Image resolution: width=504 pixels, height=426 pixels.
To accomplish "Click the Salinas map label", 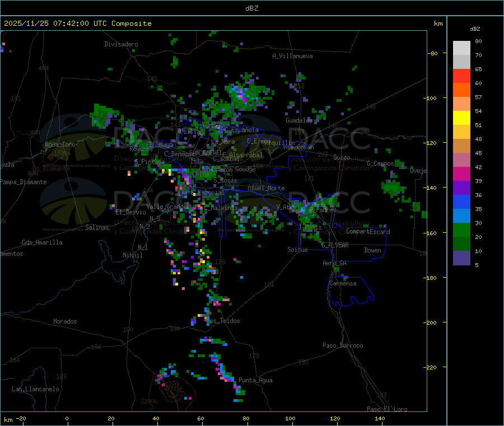I will click(x=97, y=227).
